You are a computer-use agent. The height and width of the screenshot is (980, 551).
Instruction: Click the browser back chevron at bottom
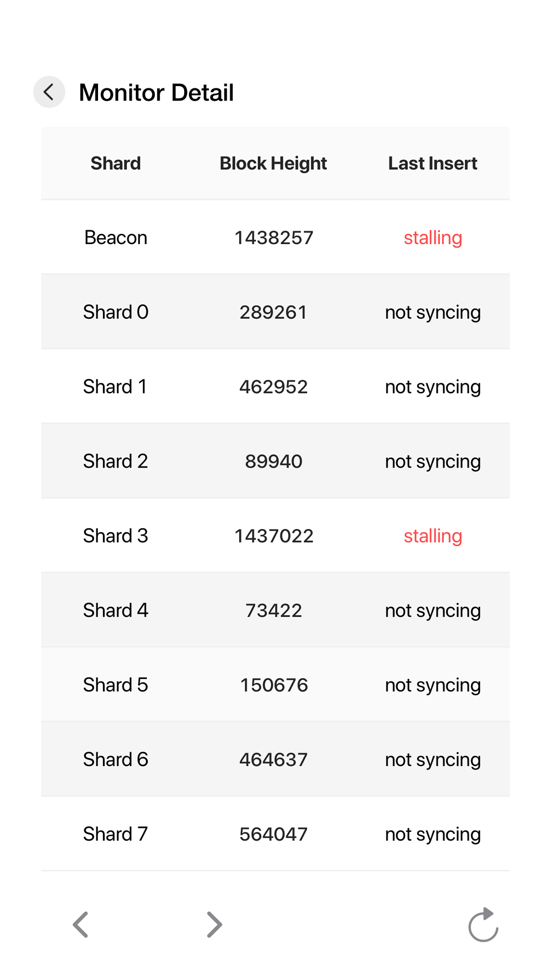tap(80, 924)
